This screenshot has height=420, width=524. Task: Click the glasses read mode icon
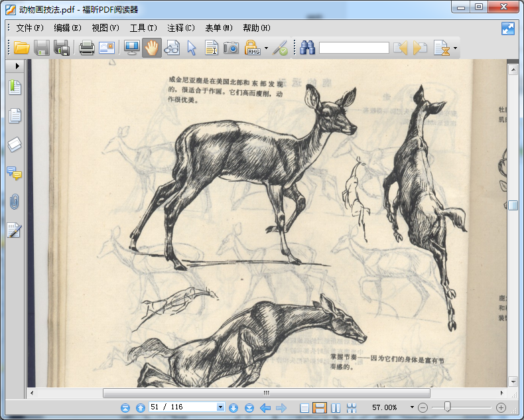click(x=172, y=48)
